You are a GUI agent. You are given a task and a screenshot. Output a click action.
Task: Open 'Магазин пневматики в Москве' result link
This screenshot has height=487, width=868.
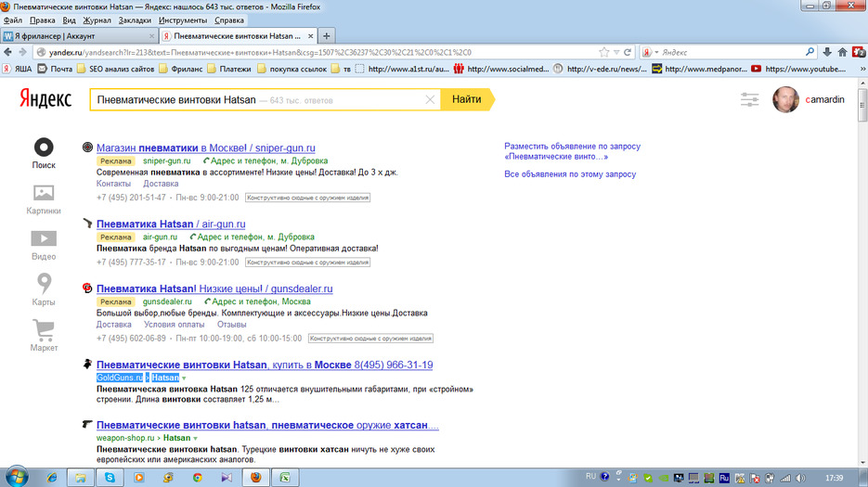(205, 147)
